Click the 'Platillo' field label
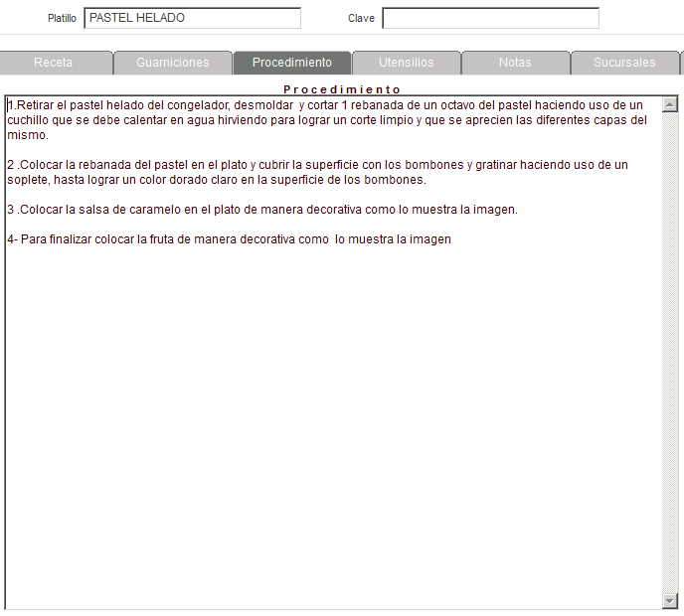This screenshot has width=684, height=616. (x=62, y=19)
